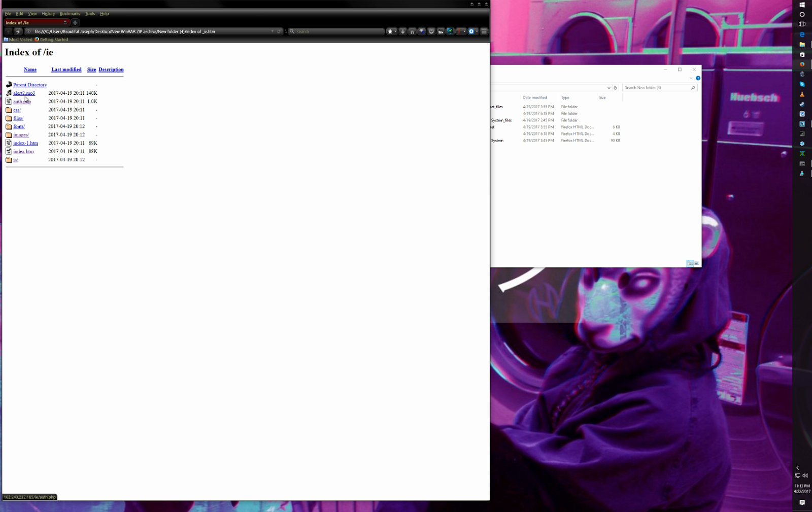Open the Getting Started bookmark
The height and width of the screenshot is (512, 812).
(x=51, y=40)
